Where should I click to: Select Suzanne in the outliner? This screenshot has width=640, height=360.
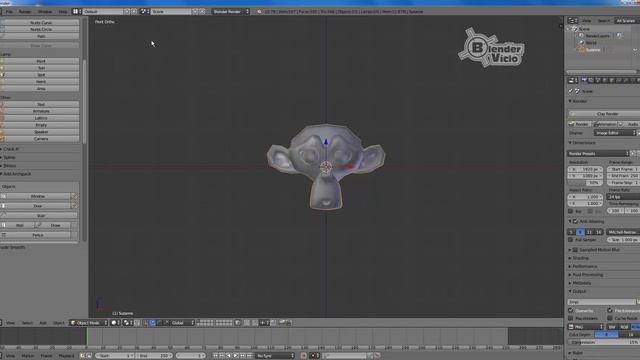click(593, 50)
